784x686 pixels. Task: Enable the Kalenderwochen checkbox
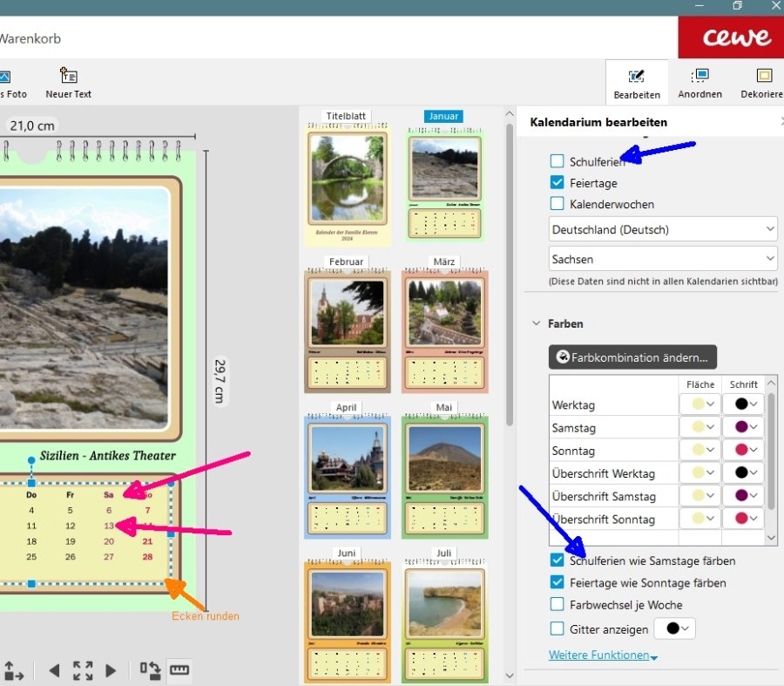(x=558, y=204)
